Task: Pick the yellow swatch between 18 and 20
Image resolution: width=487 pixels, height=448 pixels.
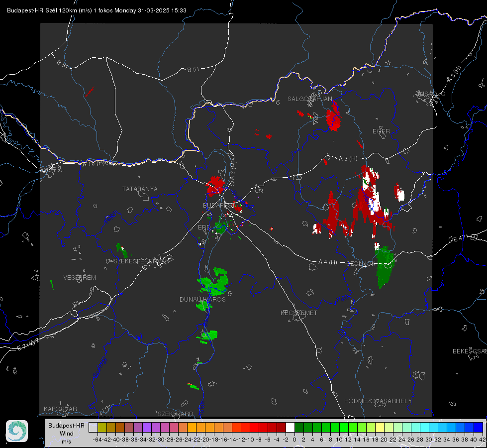Action: click(380, 428)
